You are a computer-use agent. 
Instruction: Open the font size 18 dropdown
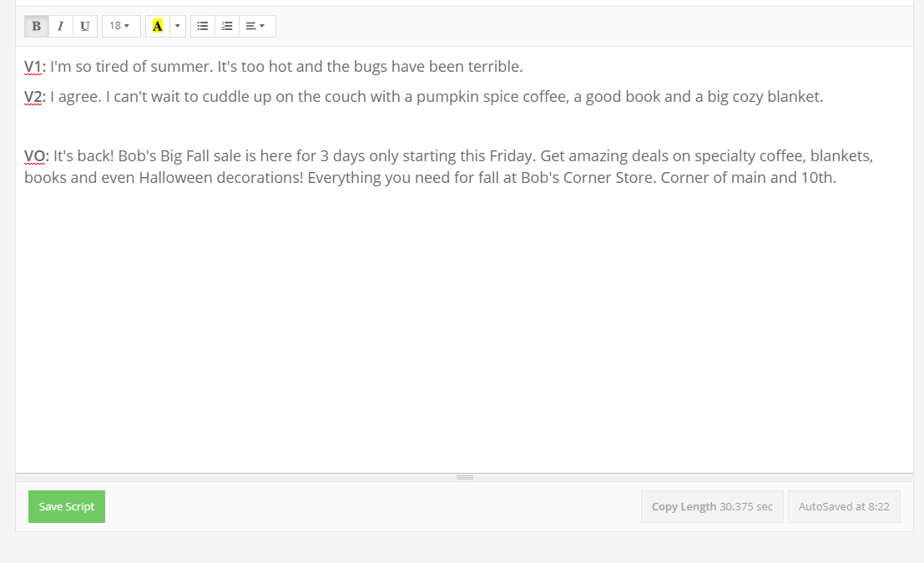point(119,26)
